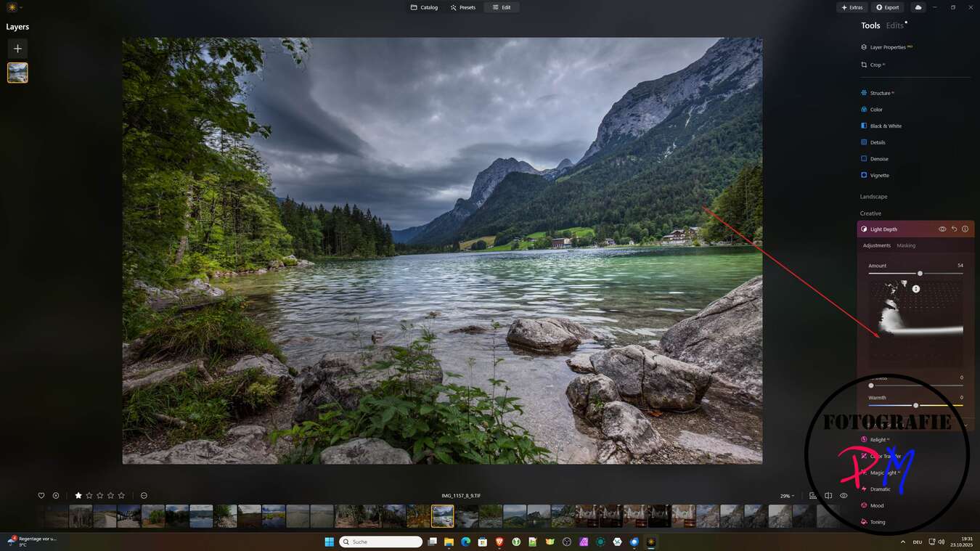This screenshot has height=551, width=980.
Task: Expand the Landscape tools section
Action: pos(873,197)
